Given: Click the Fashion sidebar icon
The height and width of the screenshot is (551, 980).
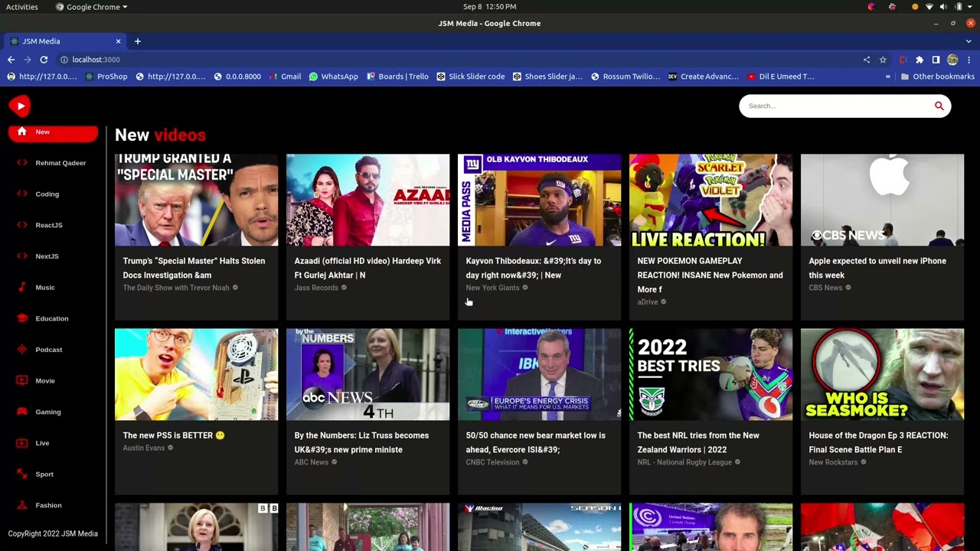Looking at the screenshot, I should (x=21, y=505).
